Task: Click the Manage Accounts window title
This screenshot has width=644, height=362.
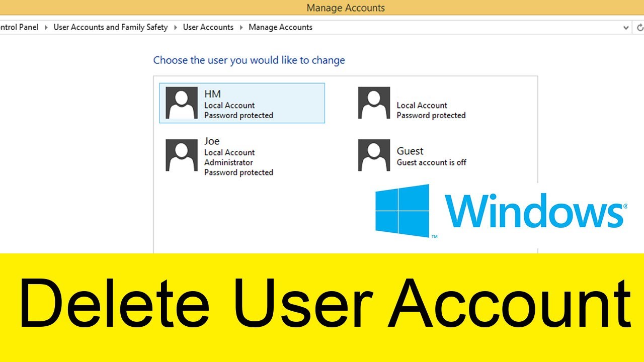Action: (346, 8)
